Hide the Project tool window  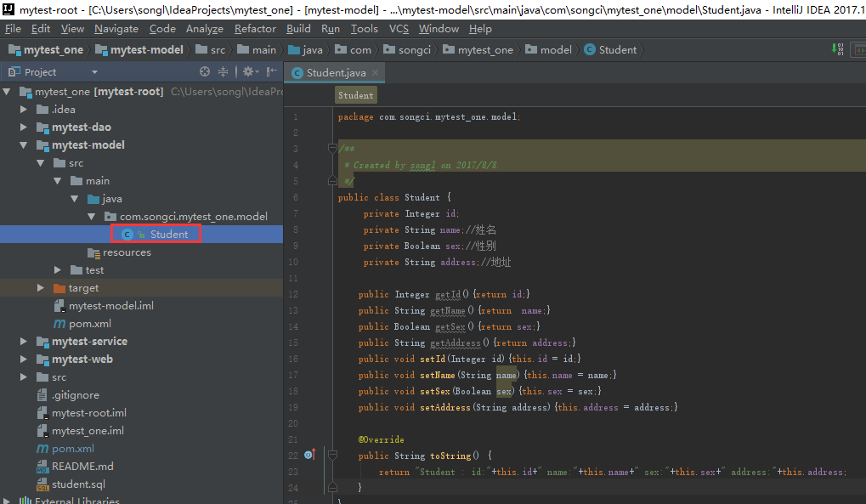pos(271,72)
